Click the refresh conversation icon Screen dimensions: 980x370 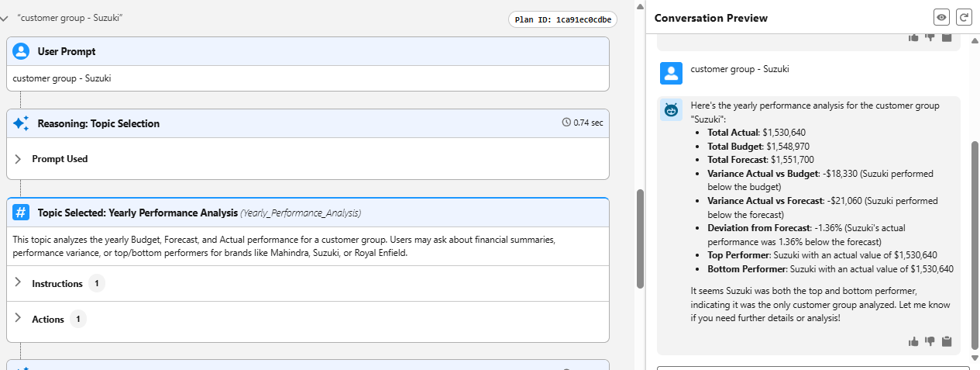click(x=964, y=17)
